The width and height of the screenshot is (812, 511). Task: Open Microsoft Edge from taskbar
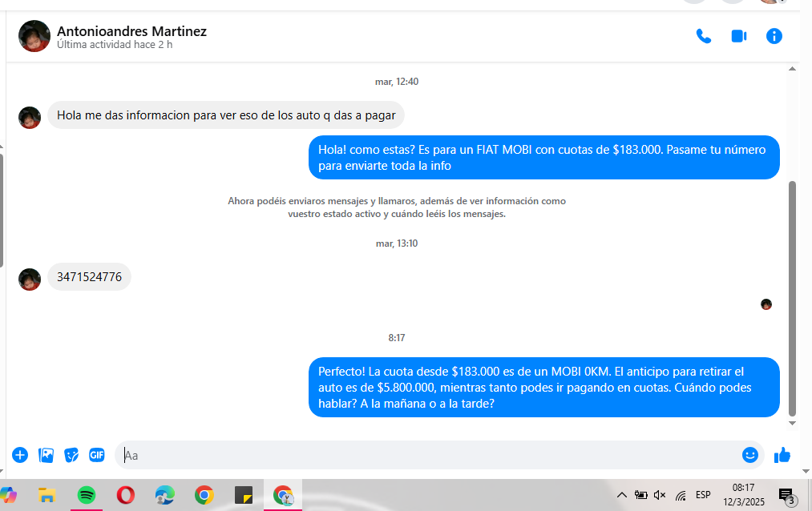tap(164, 496)
